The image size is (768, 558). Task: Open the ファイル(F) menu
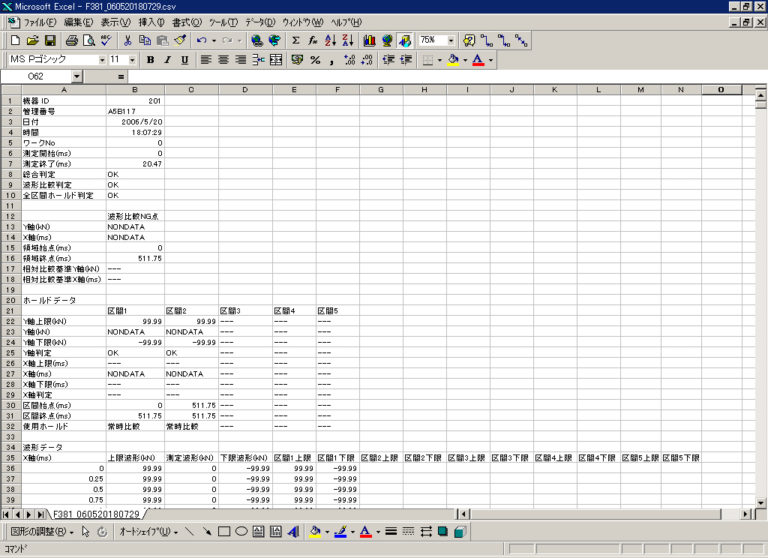[x=38, y=22]
